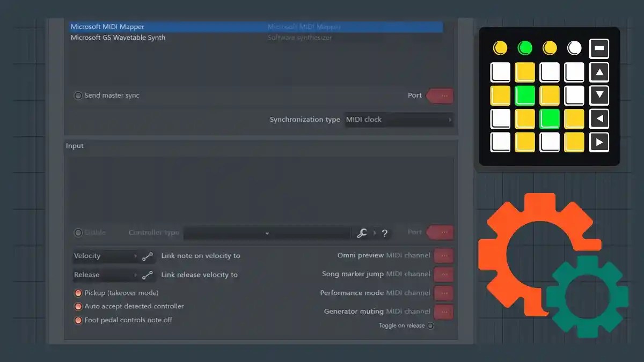
Task: Enable Foot pedal controls note off
Action: click(x=78, y=319)
